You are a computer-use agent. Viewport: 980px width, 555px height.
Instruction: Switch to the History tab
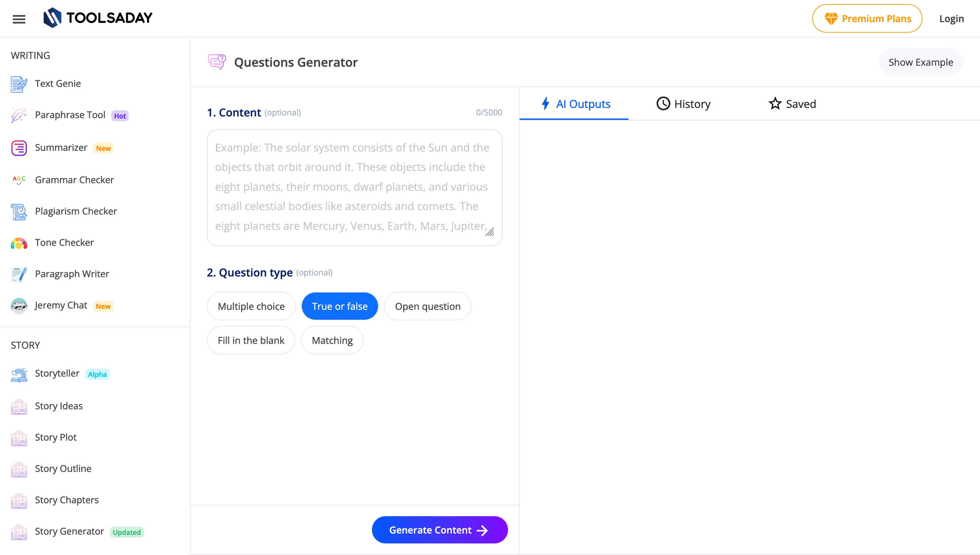(683, 104)
